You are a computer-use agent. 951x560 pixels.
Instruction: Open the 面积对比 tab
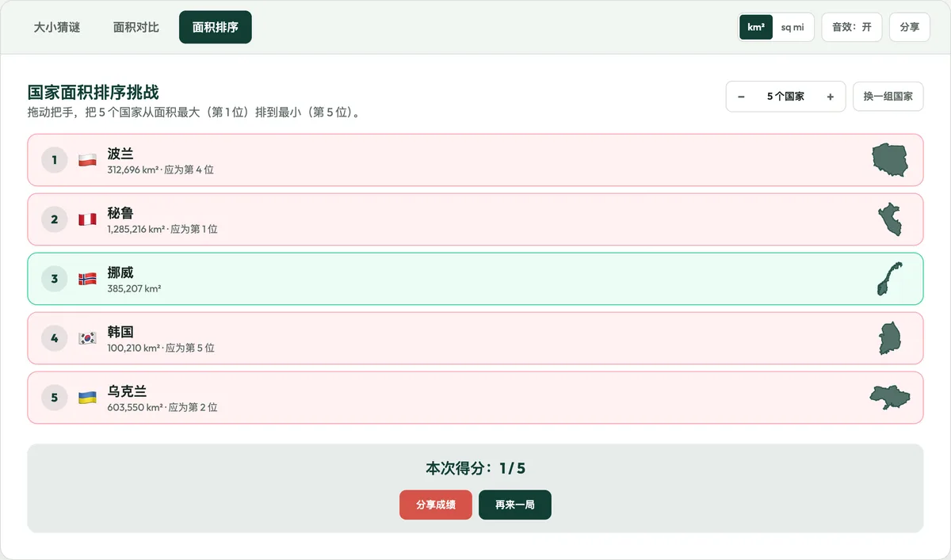pos(136,27)
